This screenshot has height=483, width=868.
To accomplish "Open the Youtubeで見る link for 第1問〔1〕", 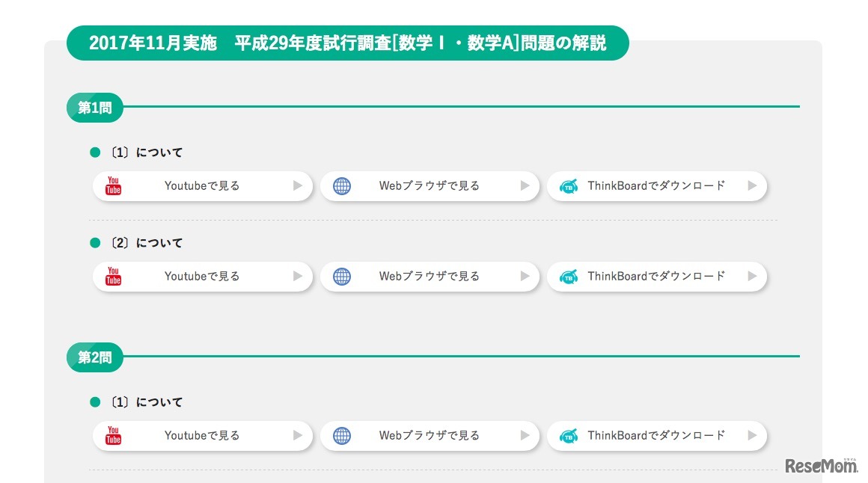I will (202, 185).
